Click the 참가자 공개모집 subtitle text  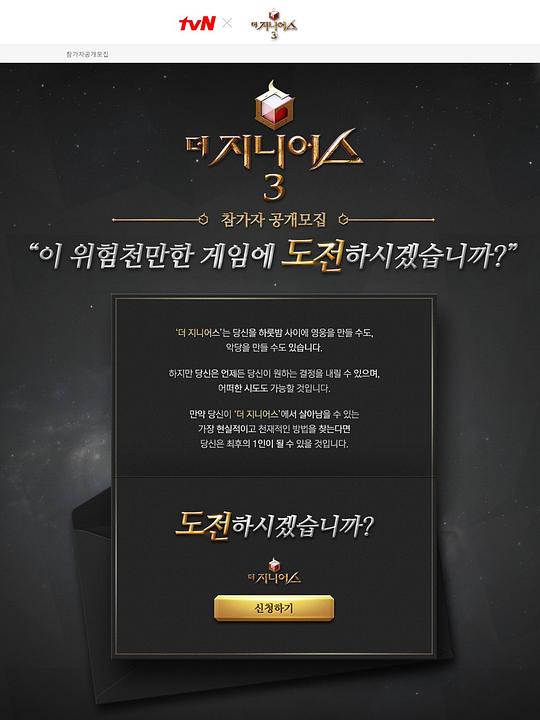click(x=274, y=220)
